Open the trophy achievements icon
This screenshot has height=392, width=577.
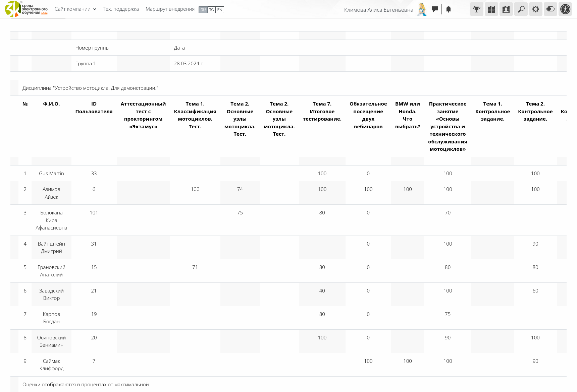pos(476,9)
